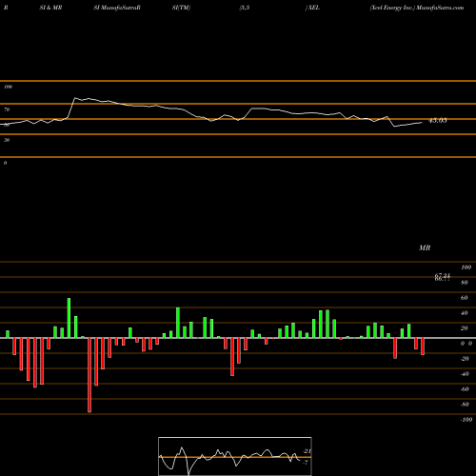
Task: Click the 100 label on the RSI axis
Action: click(8, 87)
